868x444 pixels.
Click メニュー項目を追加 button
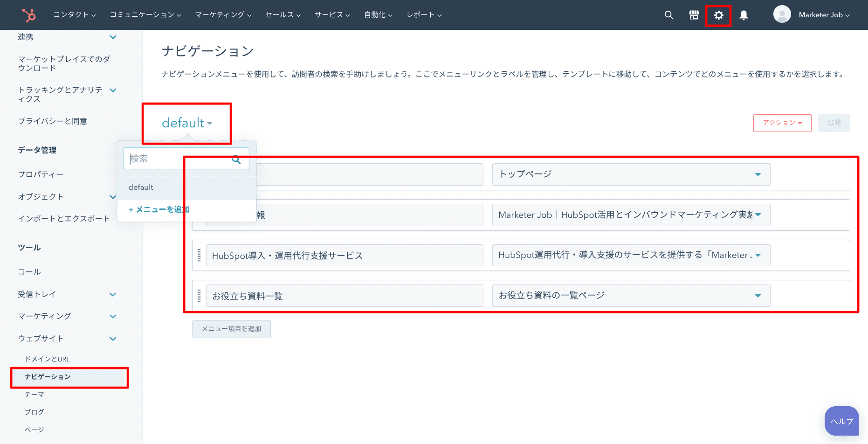coord(231,329)
